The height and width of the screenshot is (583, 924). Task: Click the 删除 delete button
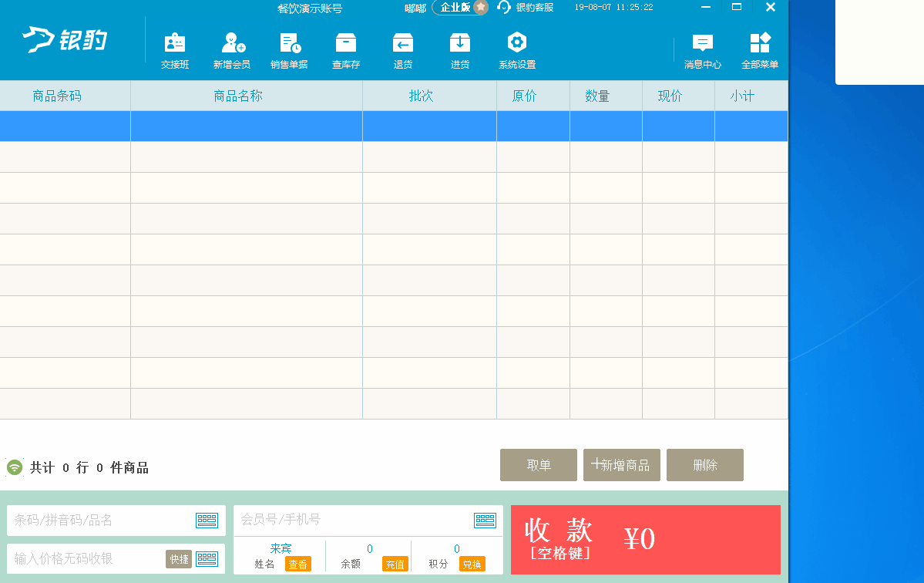705,465
